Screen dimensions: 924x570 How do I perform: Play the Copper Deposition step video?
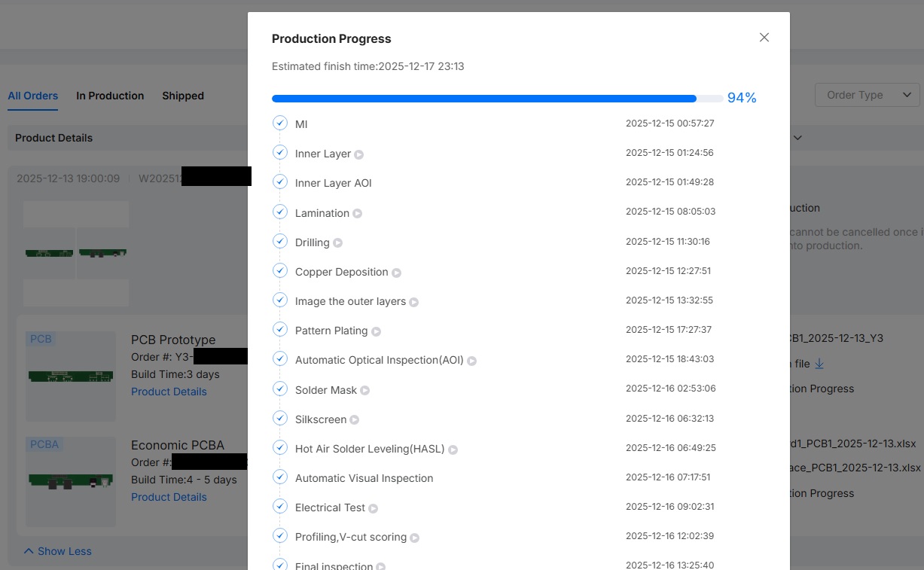click(x=397, y=273)
